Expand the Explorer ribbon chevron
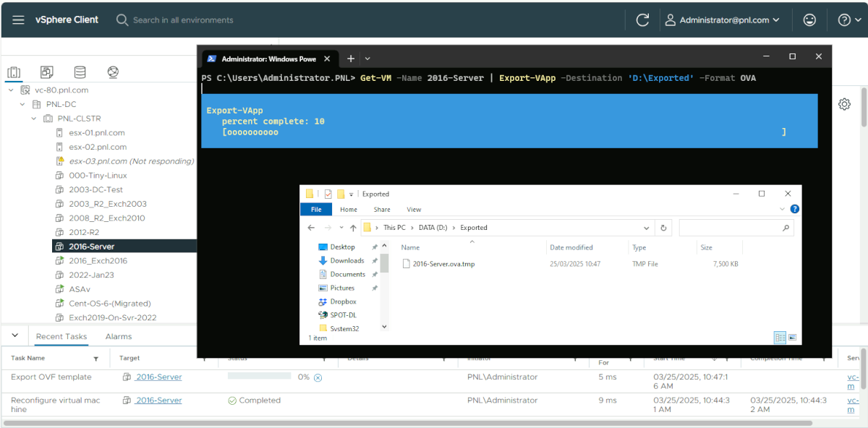The height and width of the screenshot is (428, 868). click(x=782, y=209)
